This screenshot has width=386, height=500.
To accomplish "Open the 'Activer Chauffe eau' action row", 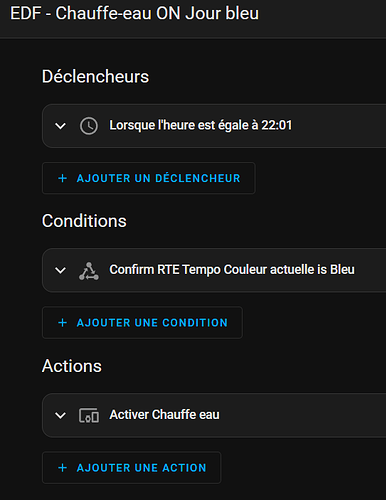I will tap(214, 415).
